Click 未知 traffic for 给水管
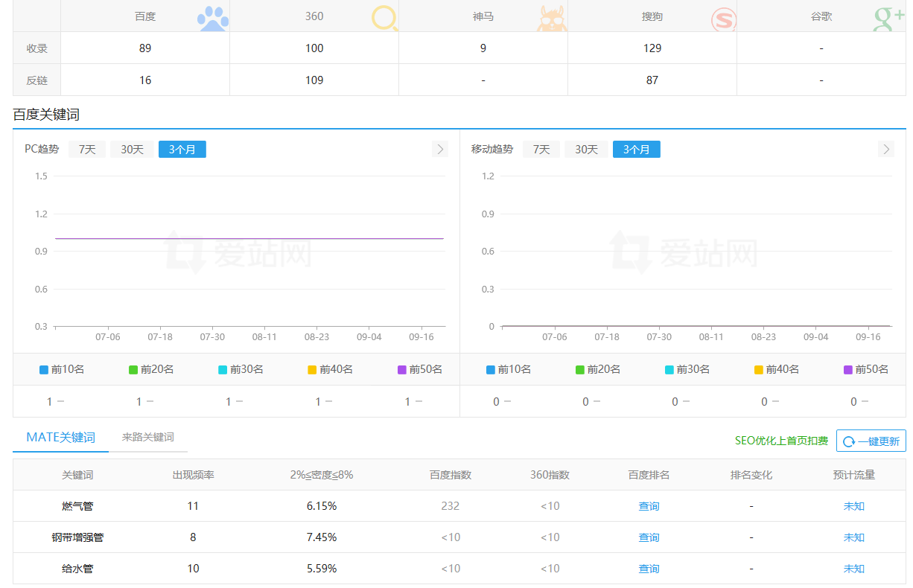The height and width of the screenshot is (588, 913). tap(853, 569)
